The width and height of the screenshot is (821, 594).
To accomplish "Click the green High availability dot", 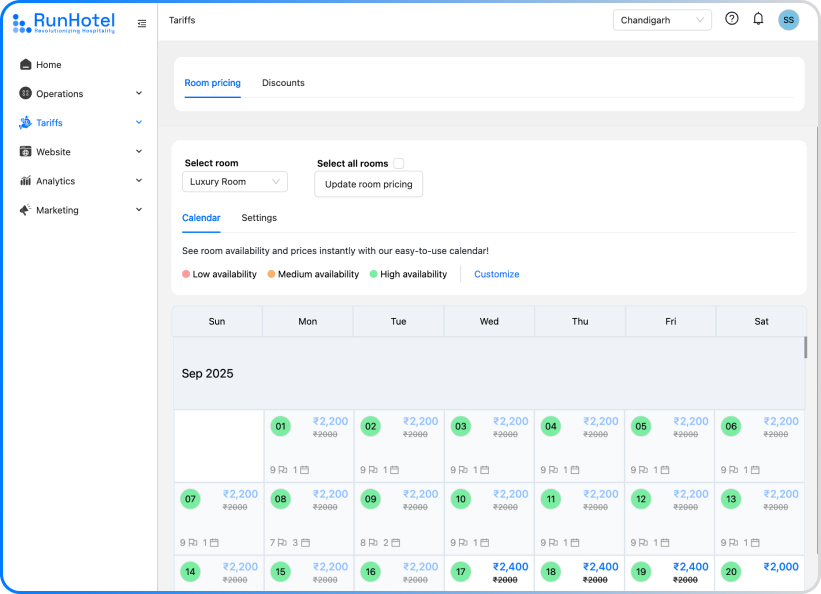I will pyautogui.click(x=373, y=274).
